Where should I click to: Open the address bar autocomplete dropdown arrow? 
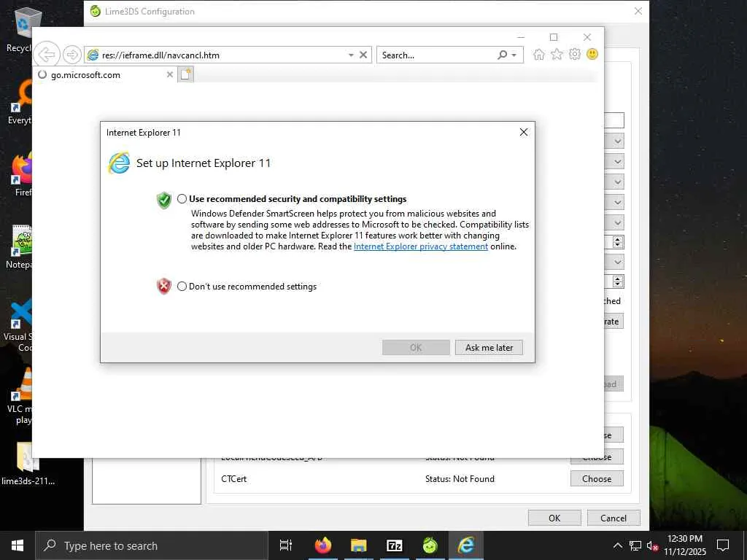[x=351, y=55]
